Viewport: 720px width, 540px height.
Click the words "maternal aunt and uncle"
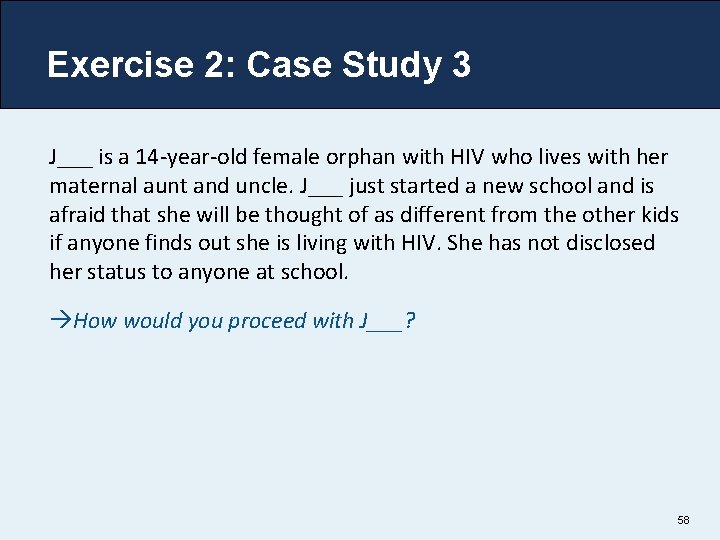click(168, 187)
